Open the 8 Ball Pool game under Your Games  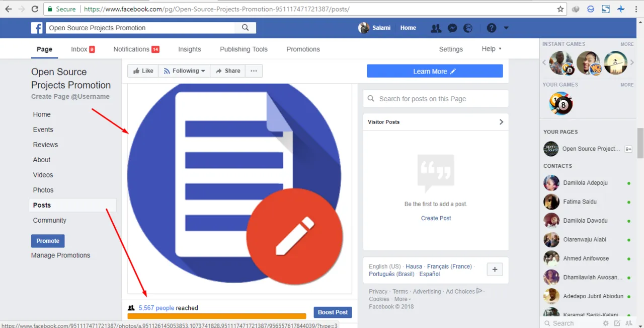pyautogui.click(x=561, y=104)
